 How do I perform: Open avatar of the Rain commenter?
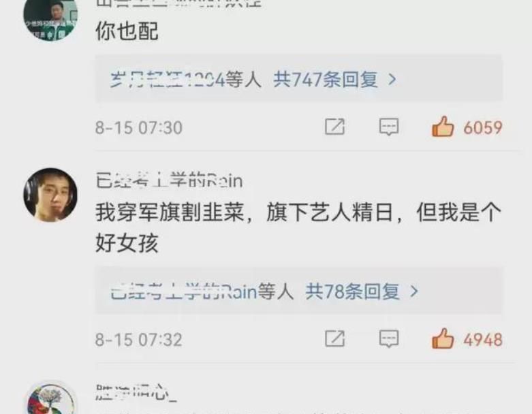[50, 195]
